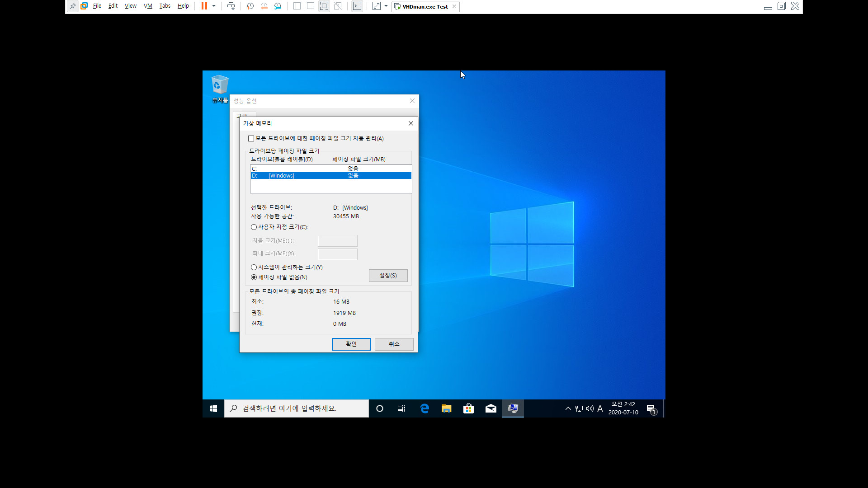The image size is (868, 488).
Task: Open the console view icon
Action: point(357,6)
